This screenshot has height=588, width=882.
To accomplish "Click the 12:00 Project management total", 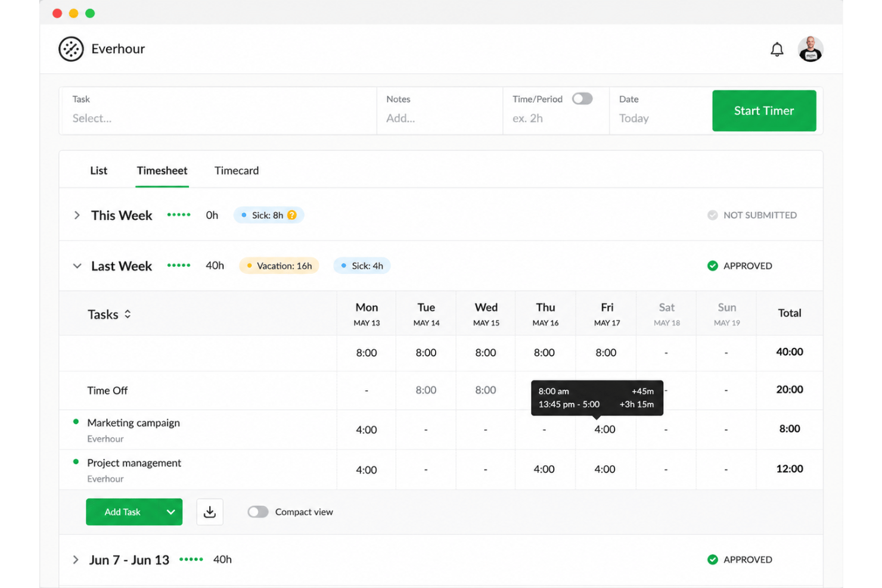I will pos(790,469).
